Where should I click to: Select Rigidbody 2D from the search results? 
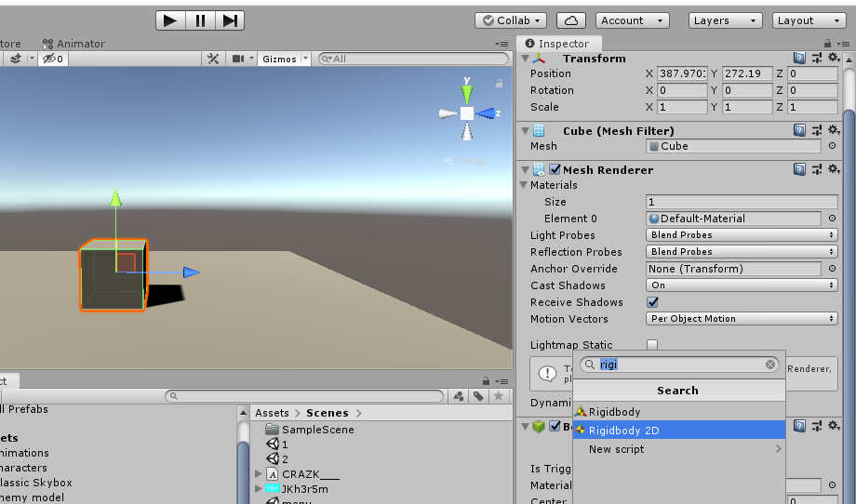pyautogui.click(x=679, y=431)
